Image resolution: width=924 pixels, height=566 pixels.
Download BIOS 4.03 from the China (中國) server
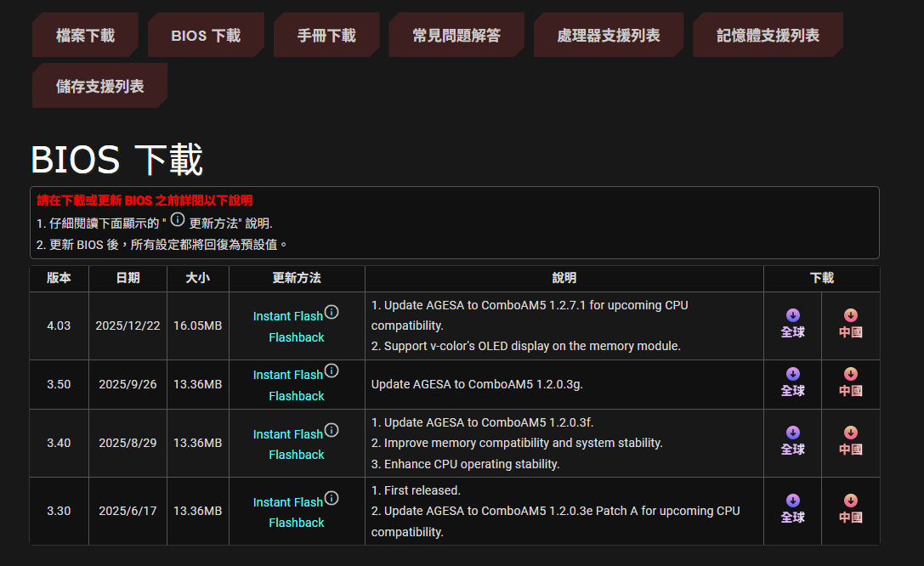coord(850,324)
